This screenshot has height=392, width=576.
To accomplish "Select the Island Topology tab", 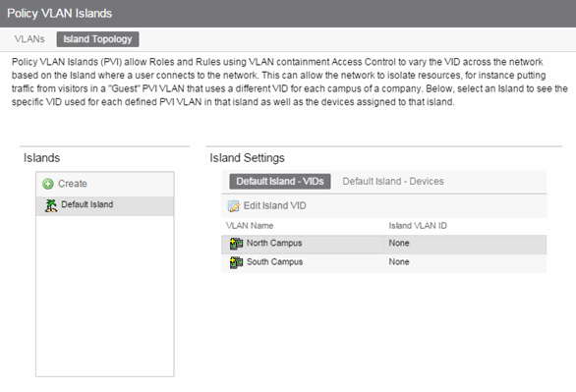I will (x=97, y=39).
